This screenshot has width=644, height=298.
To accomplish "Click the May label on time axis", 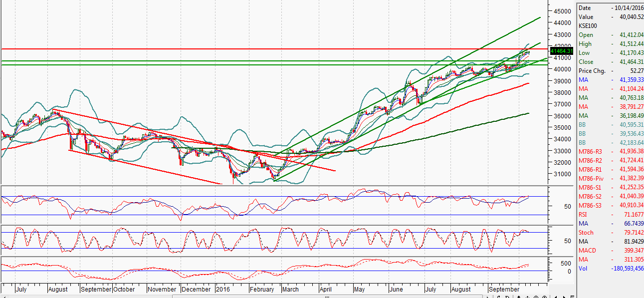I will (x=359, y=289).
